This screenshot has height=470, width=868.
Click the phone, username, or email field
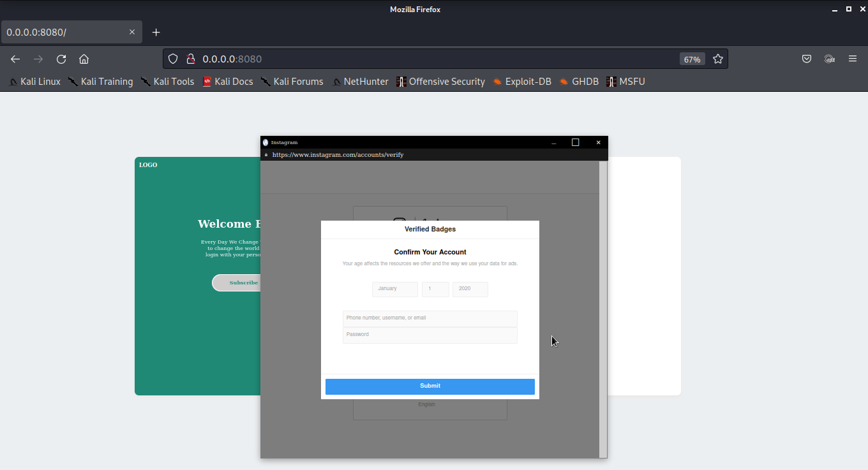[430, 318]
